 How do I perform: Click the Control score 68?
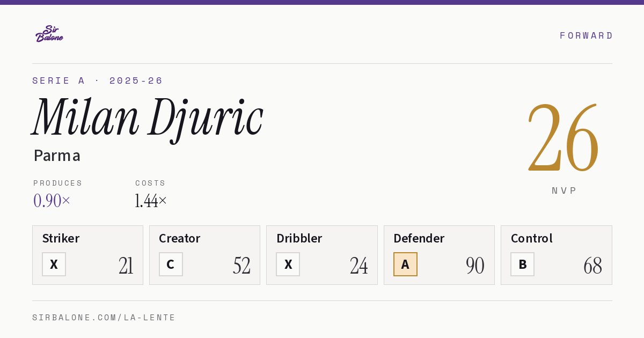click(593, 266)
